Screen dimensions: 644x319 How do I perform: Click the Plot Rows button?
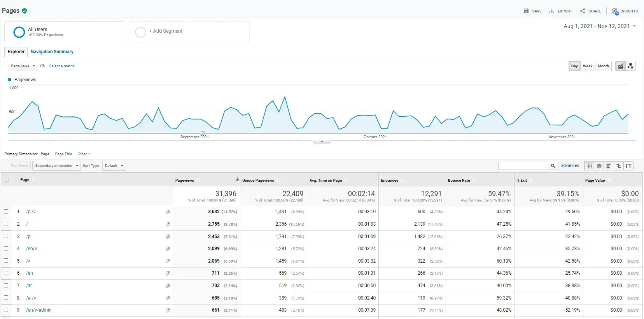(x=19, y=166)
